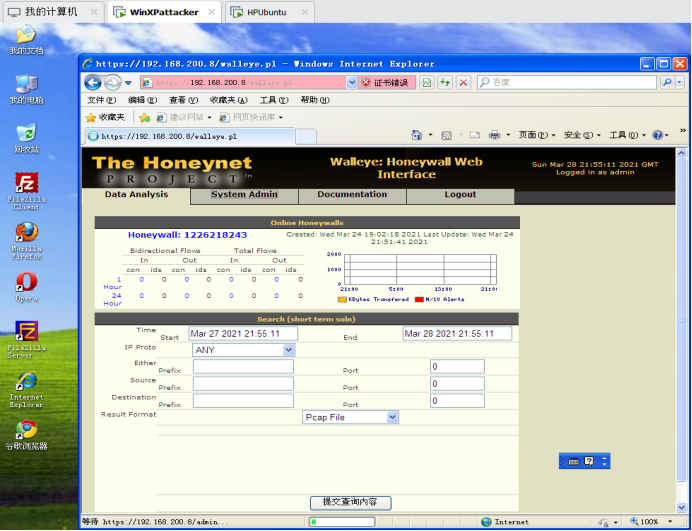Click the Home icon in command bar
This screenshot has height=531, width=692.
pos(416,135)
